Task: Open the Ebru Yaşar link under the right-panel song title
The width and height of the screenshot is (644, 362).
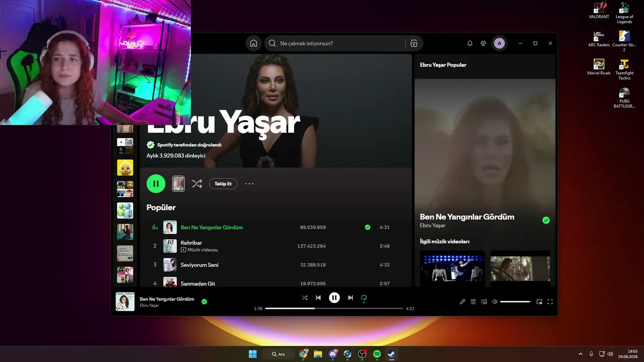Action: click(433, 226)
